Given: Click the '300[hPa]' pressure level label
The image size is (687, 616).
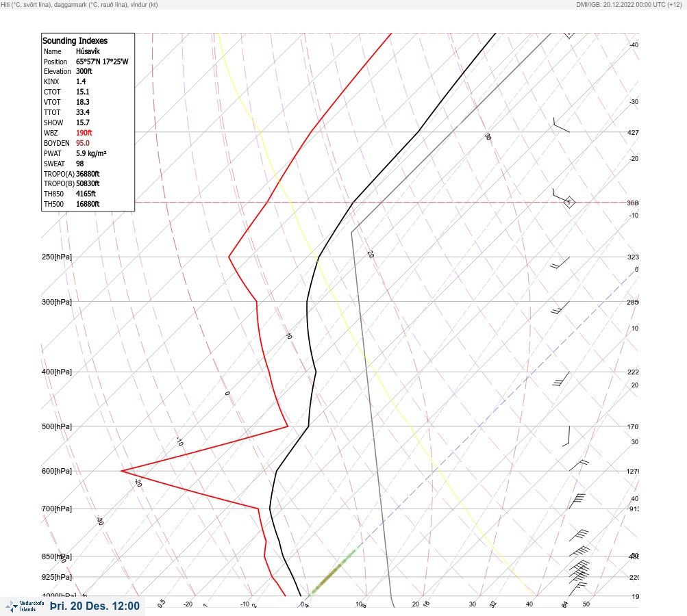Looking at the screenshot, I should click(57, 302).
